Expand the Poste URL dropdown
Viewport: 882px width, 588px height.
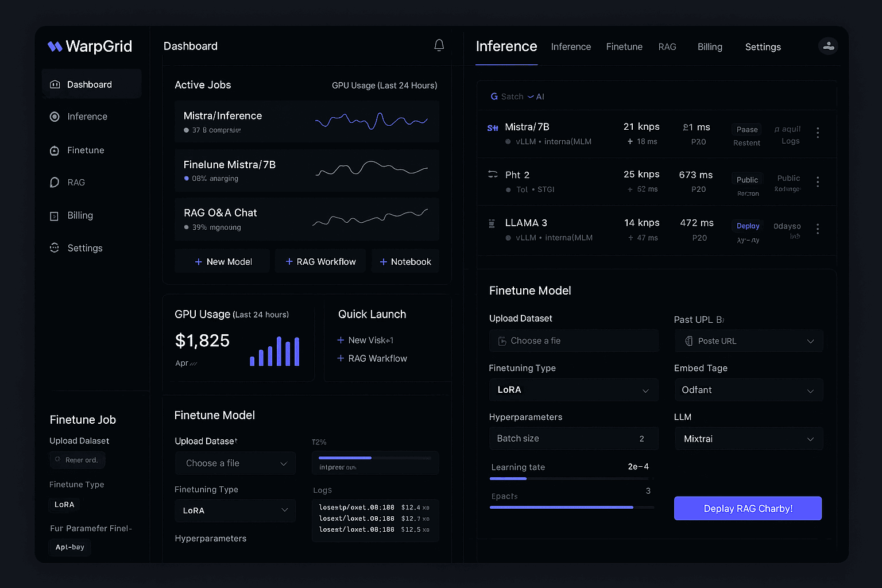coord(748,341)
